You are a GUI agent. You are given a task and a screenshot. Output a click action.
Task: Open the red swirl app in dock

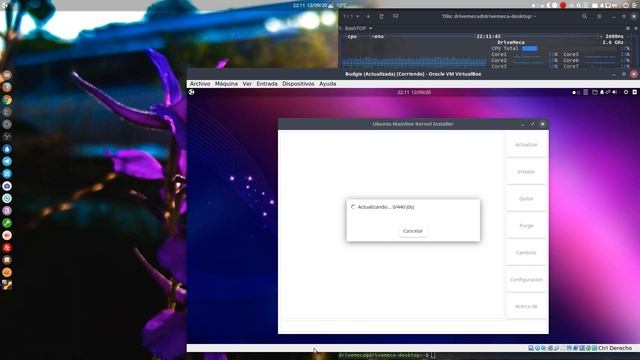(7, 248)
